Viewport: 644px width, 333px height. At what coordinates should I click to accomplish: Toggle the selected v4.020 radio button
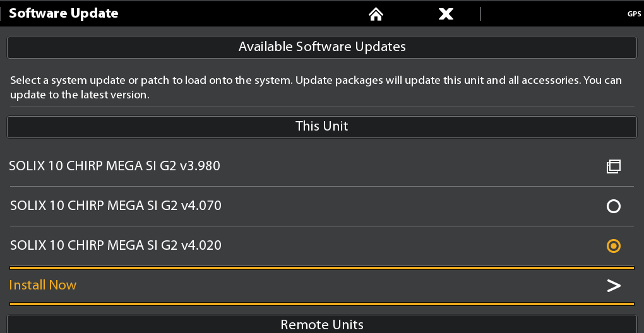(x=614, y=245)
